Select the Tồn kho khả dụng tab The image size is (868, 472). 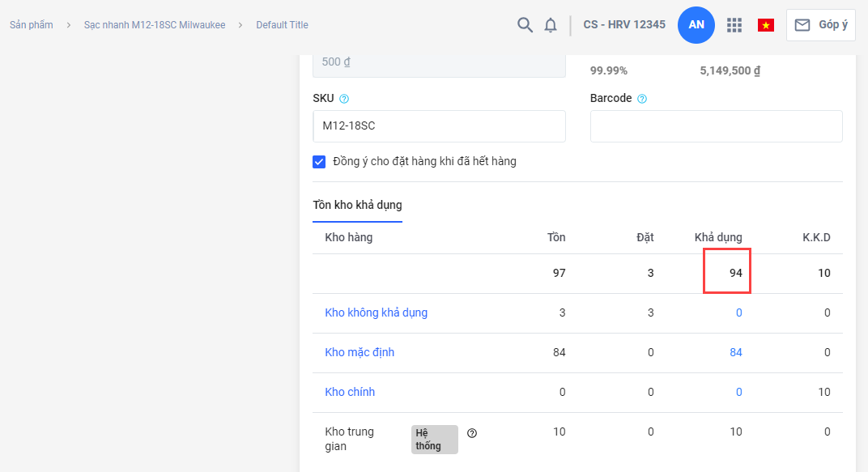point(357,205)
